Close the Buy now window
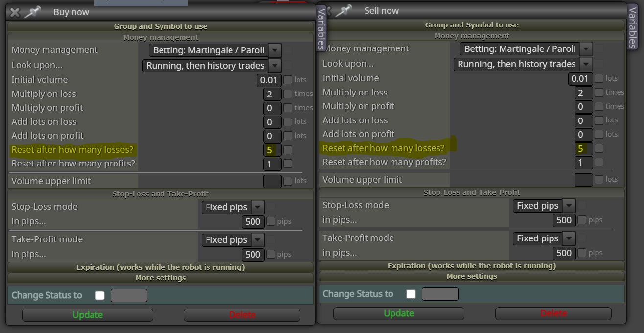The width and height of the screenshot is (644, 333). (15, 13)
